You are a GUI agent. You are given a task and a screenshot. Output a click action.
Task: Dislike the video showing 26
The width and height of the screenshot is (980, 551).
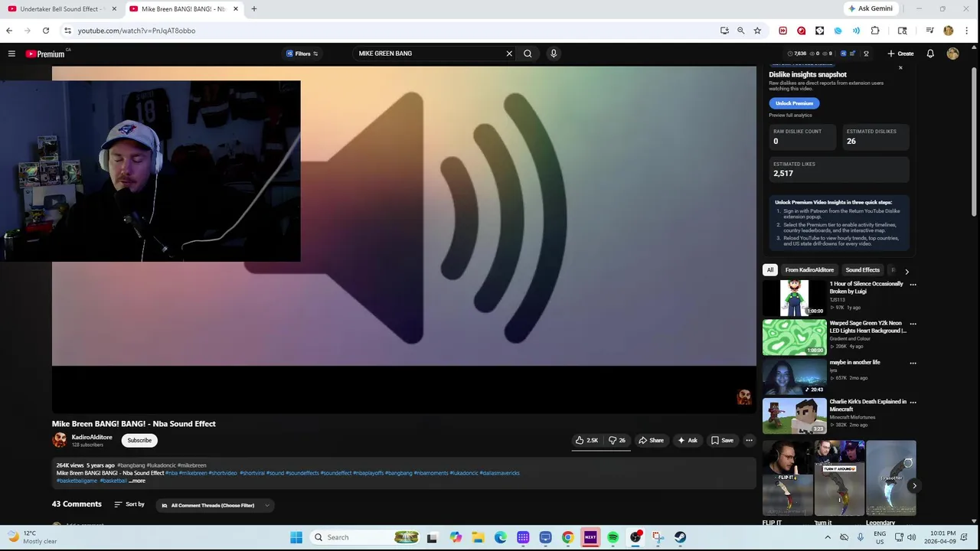616,440
